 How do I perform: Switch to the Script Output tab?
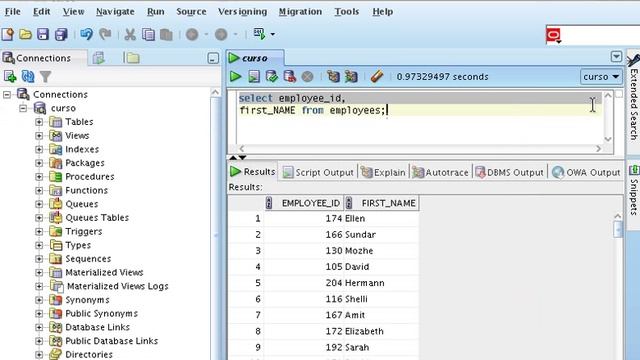click(x=318, y=172)
